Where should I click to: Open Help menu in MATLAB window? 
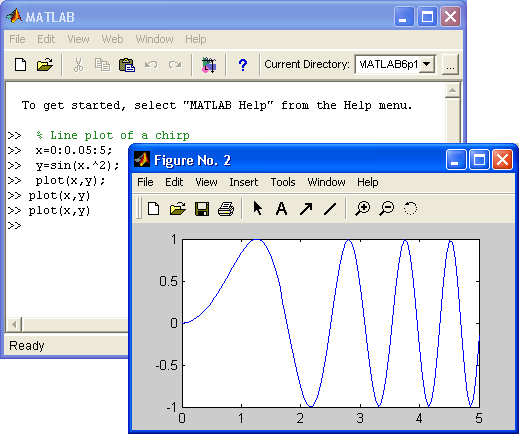pyautogui.click(x=196, y=39)
